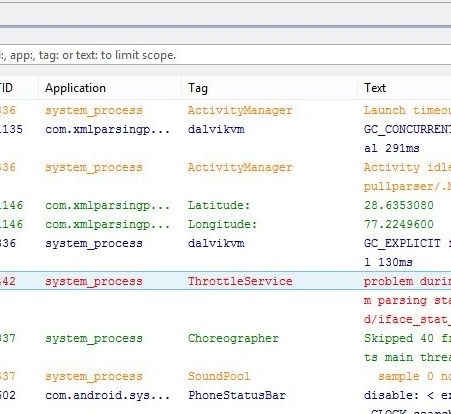This screenshot has width=451, height=414.
Task: Click com.android.sys... application cell
Action: tap(108, 395)
